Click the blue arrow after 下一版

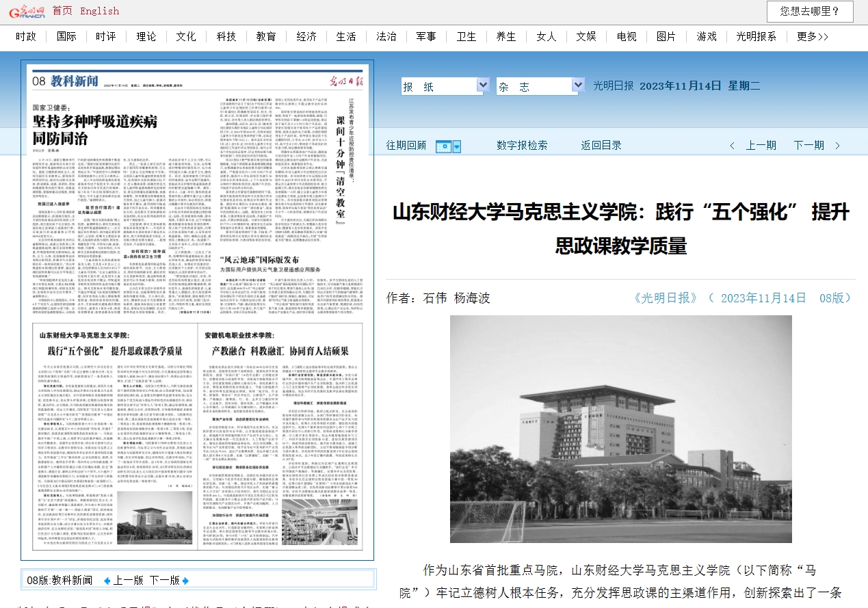click(185, 581)
